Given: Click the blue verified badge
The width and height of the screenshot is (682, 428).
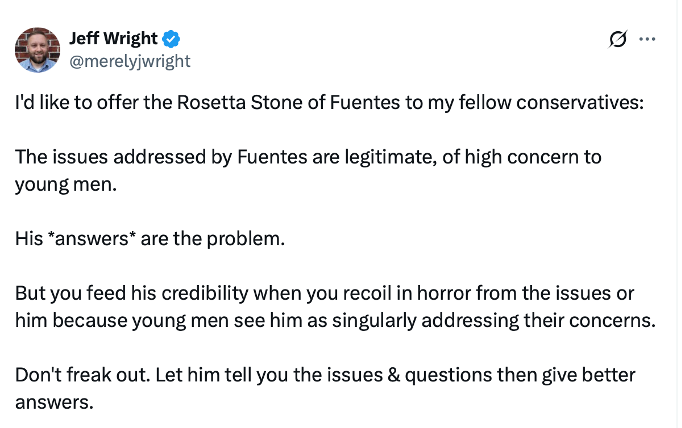Looking at the screenshot, I should (172, 39).
